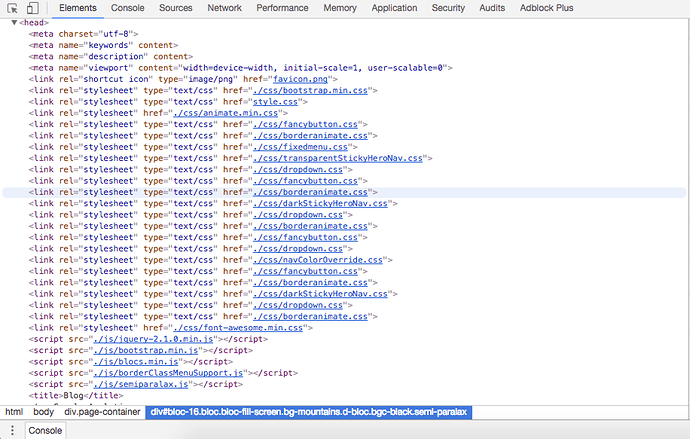The width and height of the screenshot is (690, 439).
Task: Switch to the Console tab
Action: (x=127, y=8)
